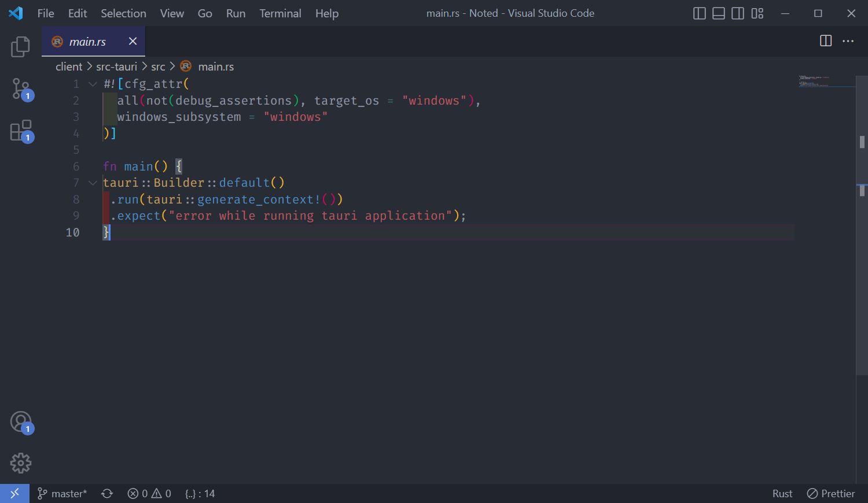Click "cfg_attr" on line 1
Image resolution: width=868 pixels, height=503 pixels.
(153, 84)
